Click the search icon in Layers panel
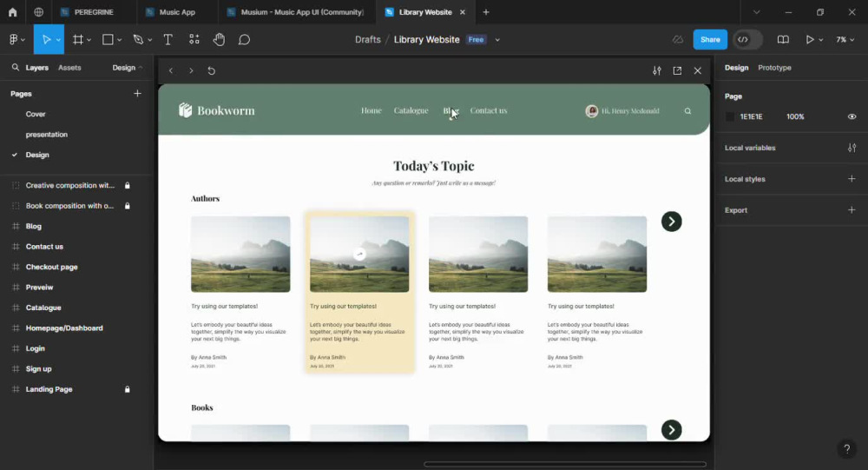The width and height of the screenshot is (868, 470). tap(15, 67)
